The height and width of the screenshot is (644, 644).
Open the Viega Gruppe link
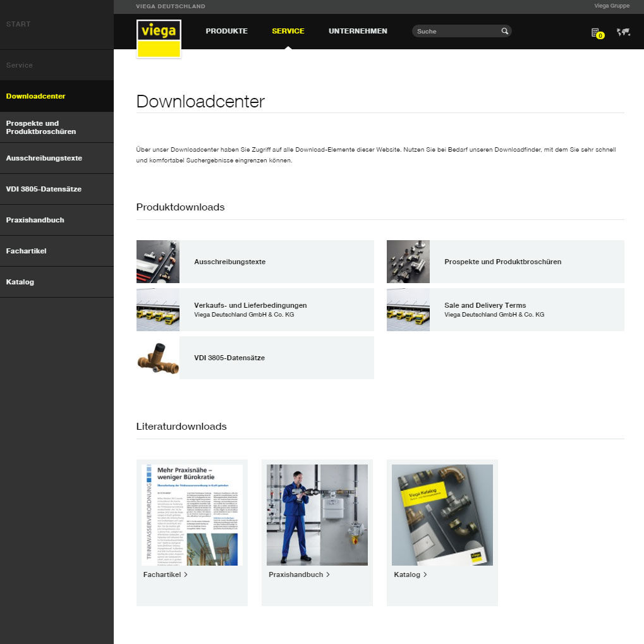click(x=612, y=6)
